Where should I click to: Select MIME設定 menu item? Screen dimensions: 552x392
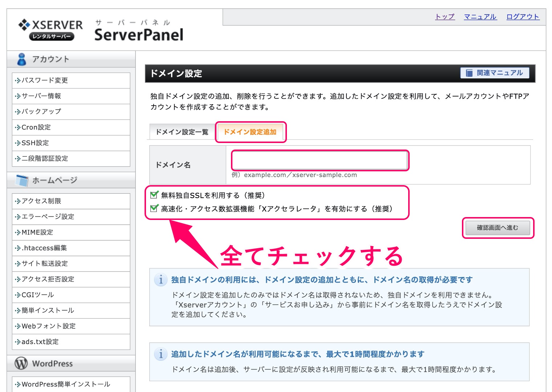71,232
